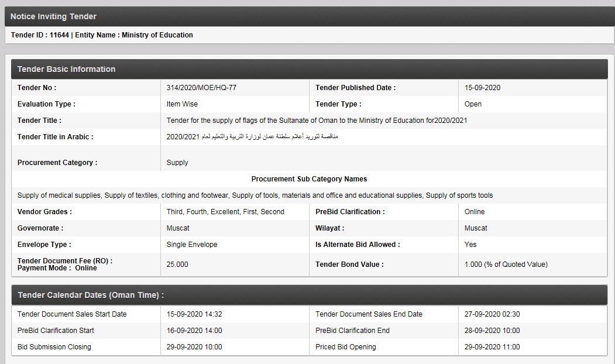The height and width of the screenshot is (364, 615).
Task: Click the Tender Published Date value 15-09-2020
Action: (x=482, y=88)
